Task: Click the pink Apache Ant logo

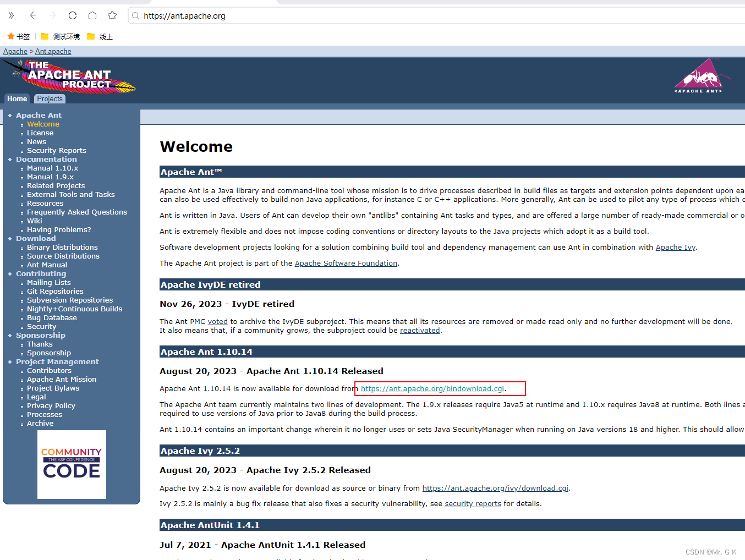Action: [702, 76]
